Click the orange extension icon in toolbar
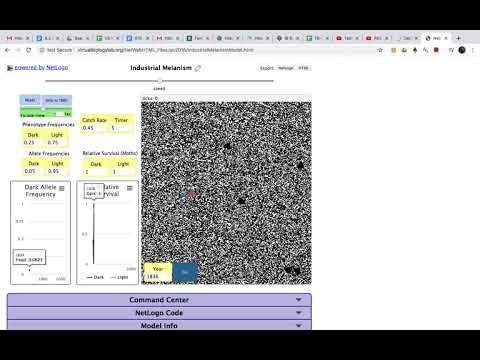 point(394,50)
